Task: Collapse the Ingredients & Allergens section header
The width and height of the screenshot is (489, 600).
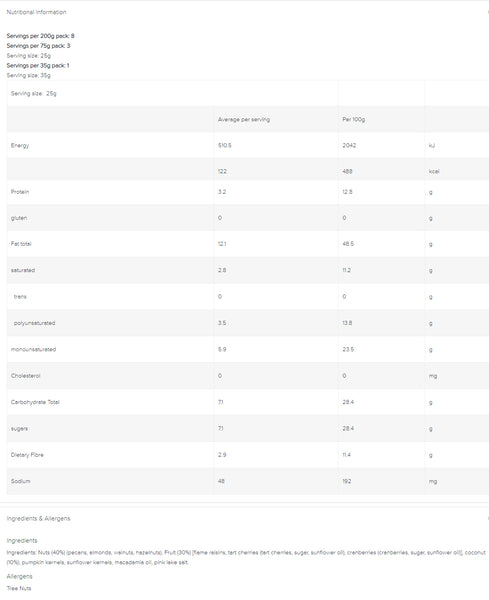Action: [39, 518]
